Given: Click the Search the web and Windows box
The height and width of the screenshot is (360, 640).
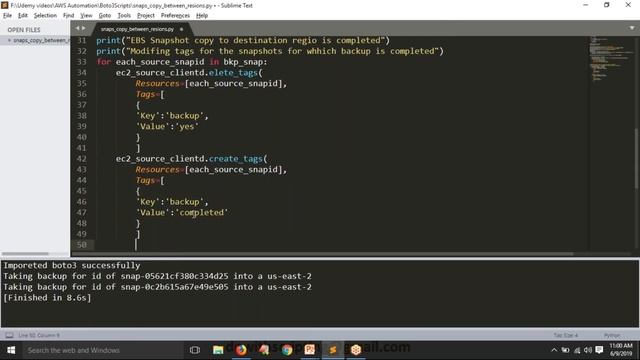Looking at the screenshot, I should pyautogui.click(x=102, y=350).
